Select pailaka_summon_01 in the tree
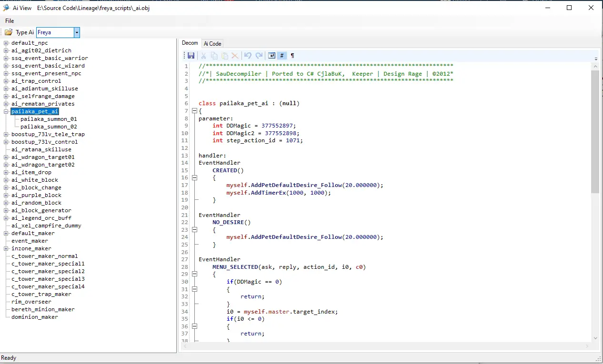The width and height of the screenshot is (603, 364). point(49,119)
